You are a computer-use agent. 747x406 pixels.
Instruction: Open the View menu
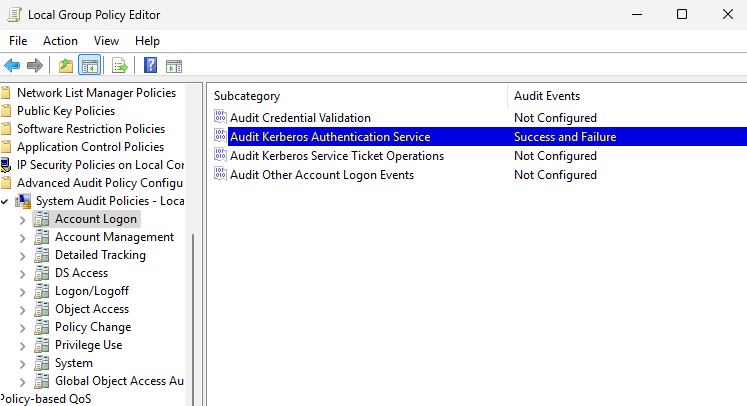106,41
